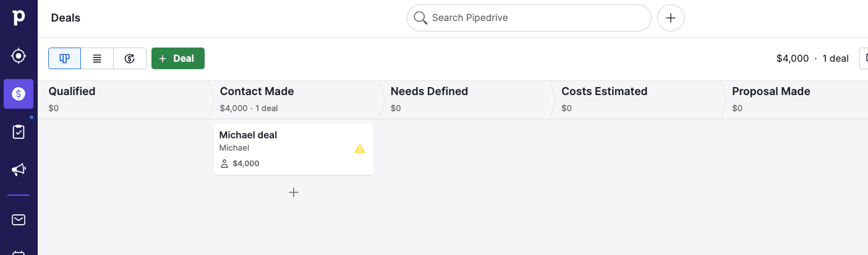Click the Pipedrive logo

tap(19, 17)
